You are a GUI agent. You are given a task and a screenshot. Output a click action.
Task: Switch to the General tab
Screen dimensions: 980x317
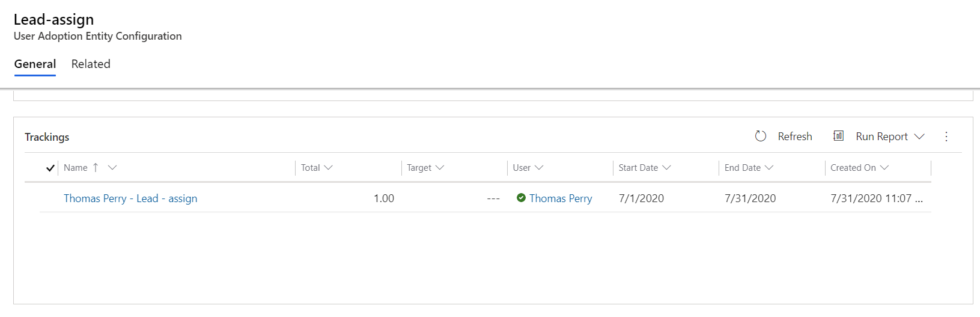(35, 64)
